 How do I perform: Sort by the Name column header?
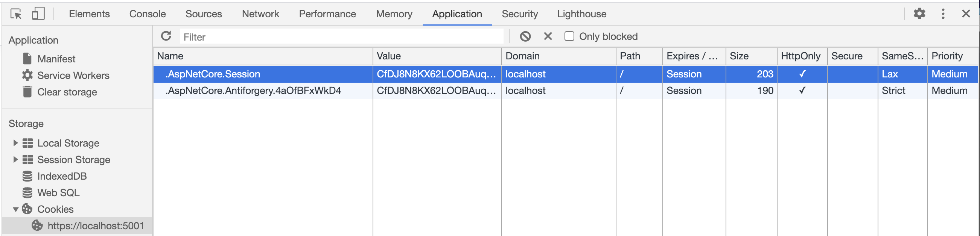(263, 56)
